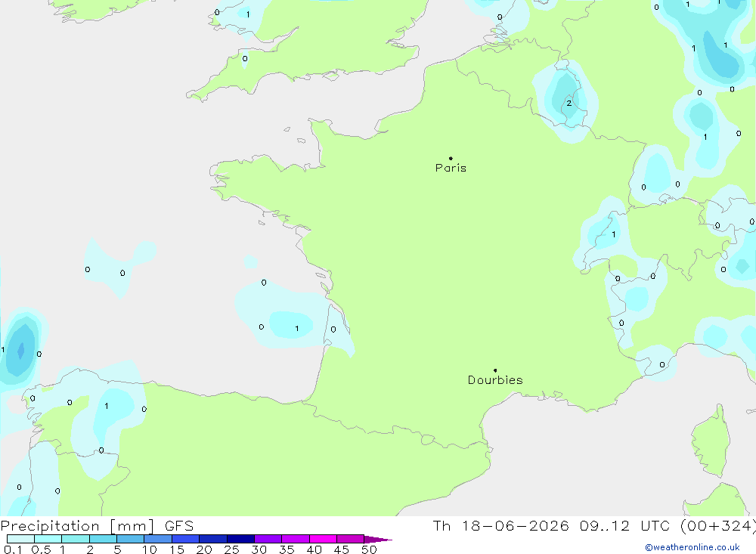The height and width of the screenshot is (554, 756).
Task: Click the Paris city label
Action: pos(451,168)
